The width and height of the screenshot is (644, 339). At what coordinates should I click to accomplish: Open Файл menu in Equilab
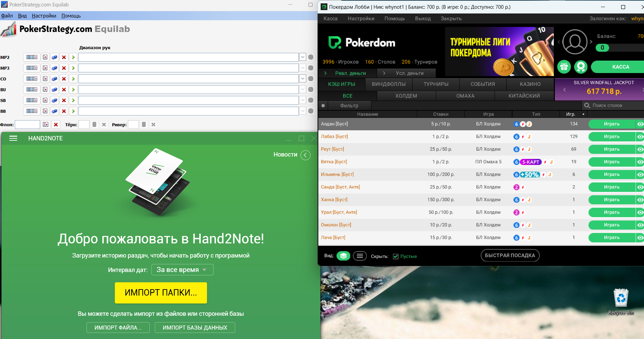[7, 16]
